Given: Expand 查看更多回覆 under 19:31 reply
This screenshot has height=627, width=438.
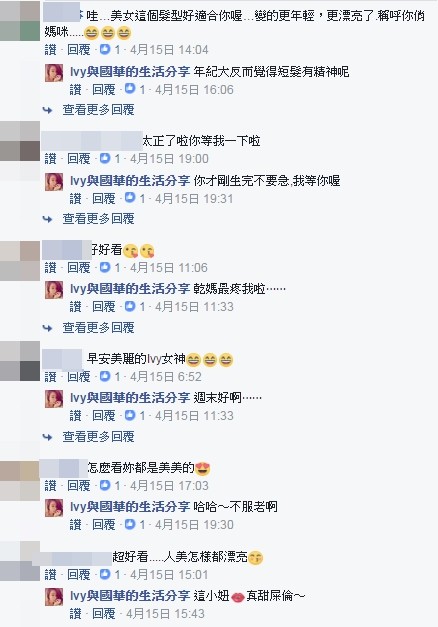Looking at the screenshot, I should coord(98,219).
